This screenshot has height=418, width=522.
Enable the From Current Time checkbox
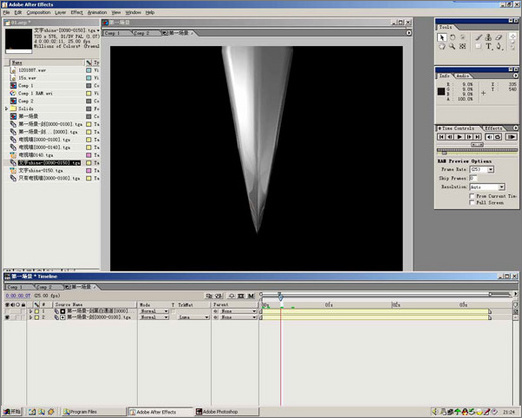pyautogui.click(x=472, y=196)
